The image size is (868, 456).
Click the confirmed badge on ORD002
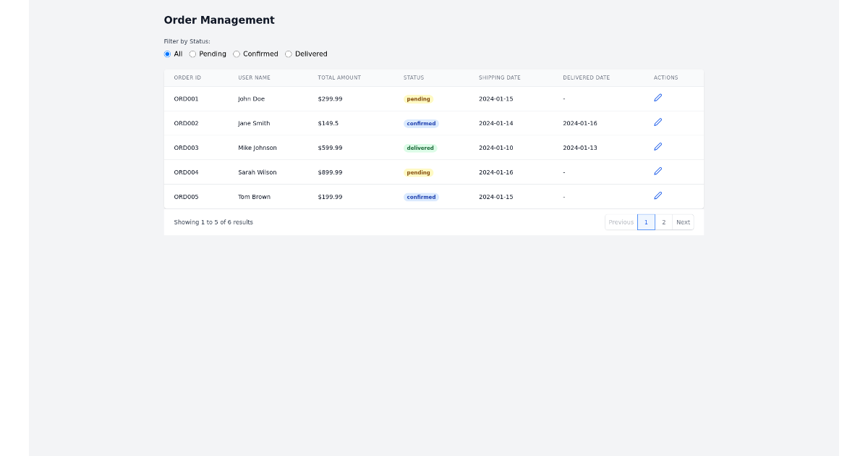click(420, 123)
